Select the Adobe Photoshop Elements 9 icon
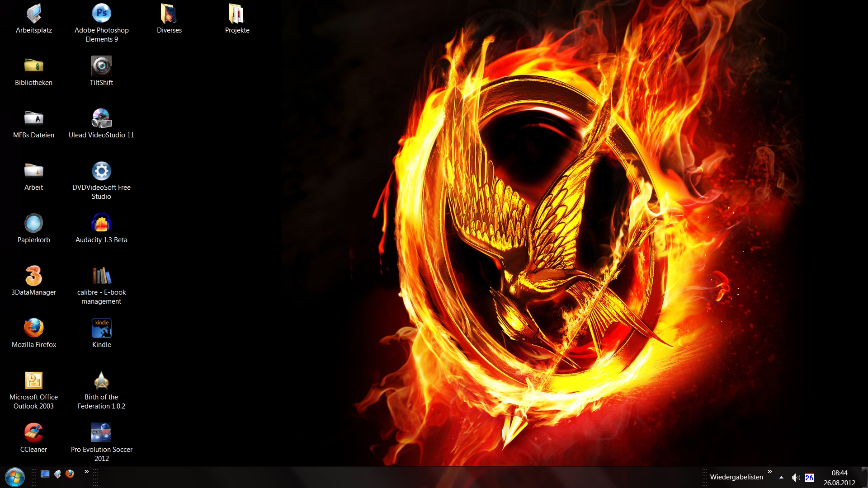 (101, 14)
